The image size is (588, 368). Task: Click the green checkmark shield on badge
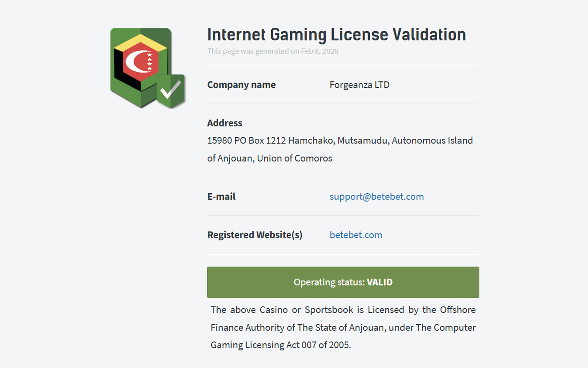171,91
